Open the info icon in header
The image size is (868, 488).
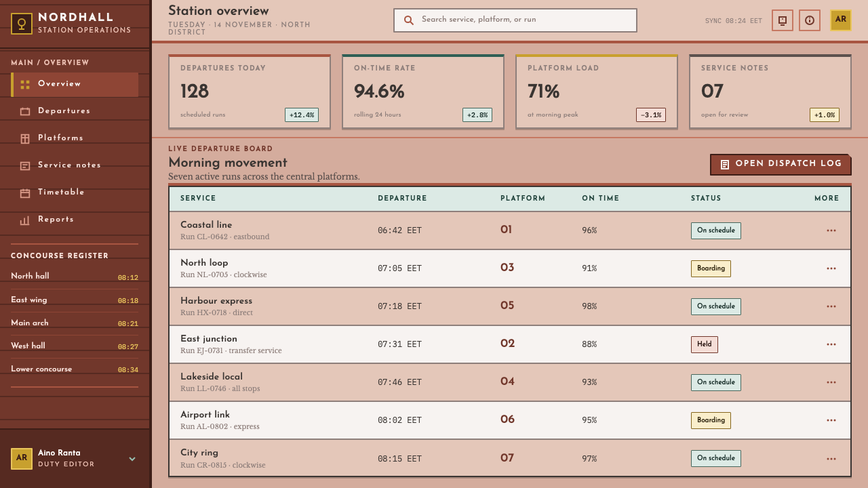(x=810, y=20)
